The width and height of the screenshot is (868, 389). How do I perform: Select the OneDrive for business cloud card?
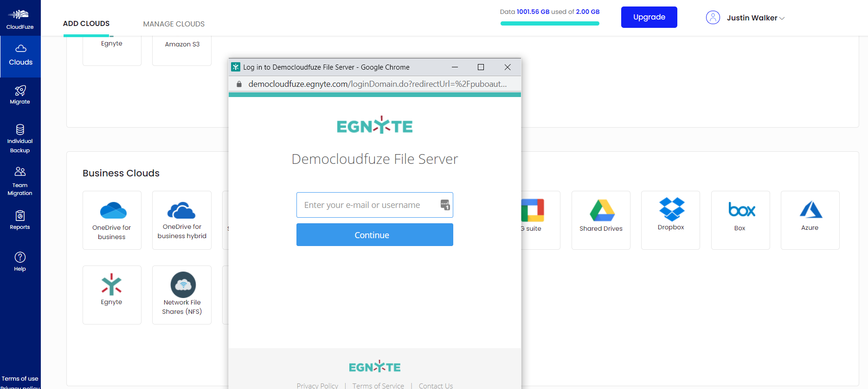112,220
